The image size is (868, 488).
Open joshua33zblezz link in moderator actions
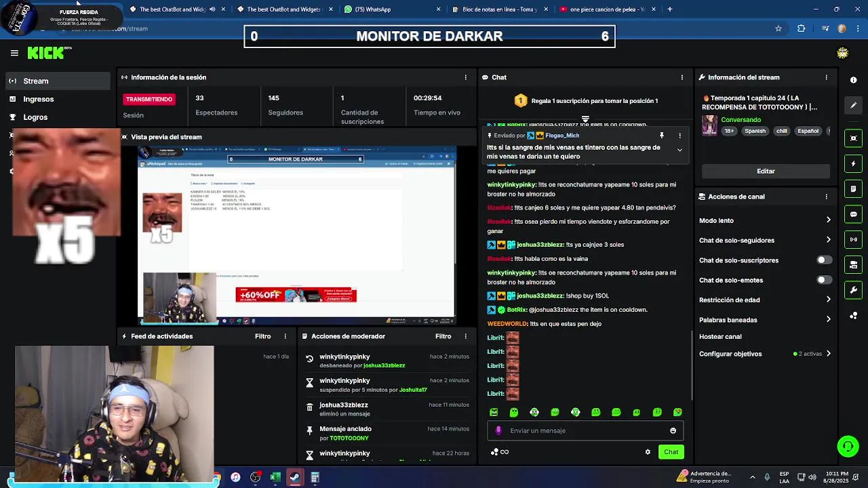(384, 365)
